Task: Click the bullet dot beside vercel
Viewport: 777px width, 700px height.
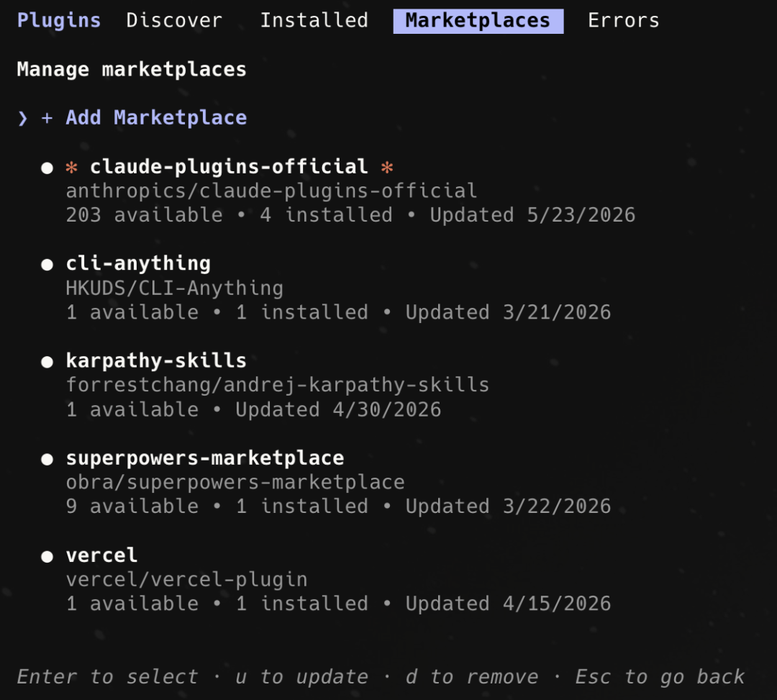Action: (x=47, y=557)
